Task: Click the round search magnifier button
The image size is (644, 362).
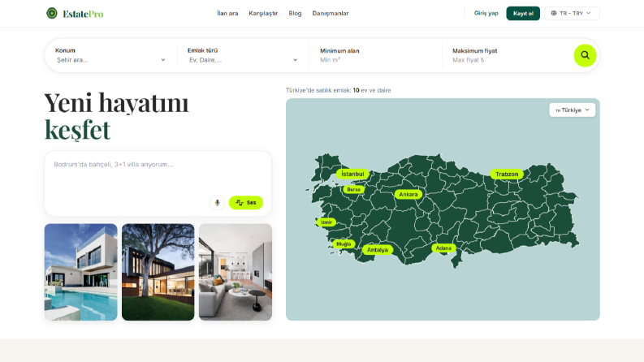Action: click(585, 55)
